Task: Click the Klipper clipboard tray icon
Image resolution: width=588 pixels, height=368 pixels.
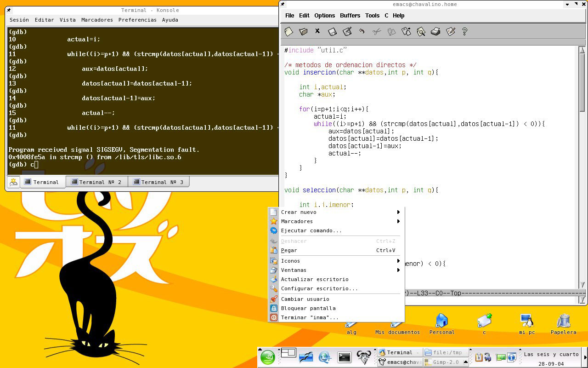Action: pyautogui.click(x=479, y=357)
